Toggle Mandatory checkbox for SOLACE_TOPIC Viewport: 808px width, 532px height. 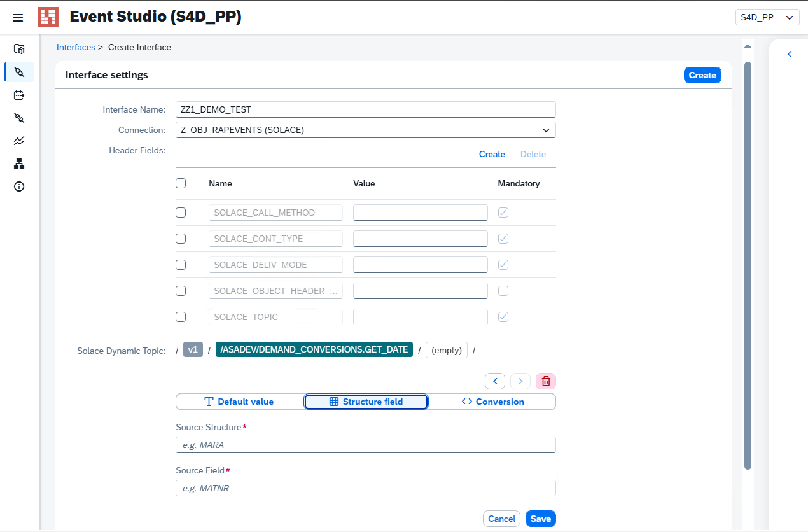[503, 317]
